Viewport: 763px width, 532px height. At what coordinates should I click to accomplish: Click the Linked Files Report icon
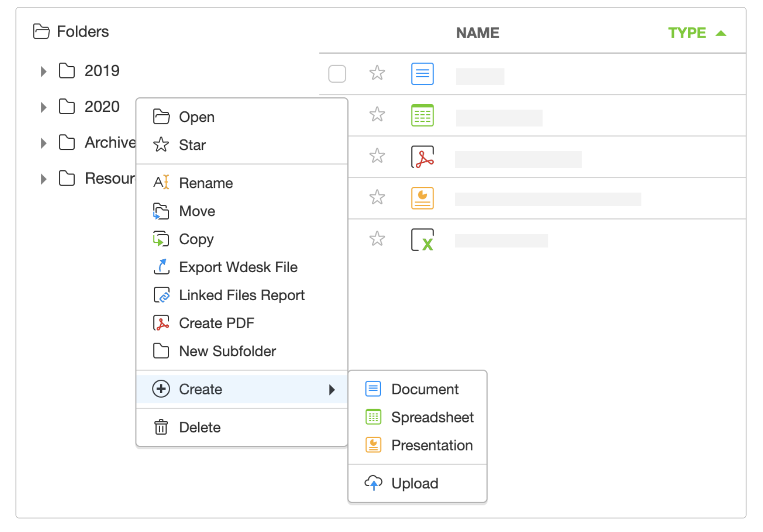(x=161, y=295)
